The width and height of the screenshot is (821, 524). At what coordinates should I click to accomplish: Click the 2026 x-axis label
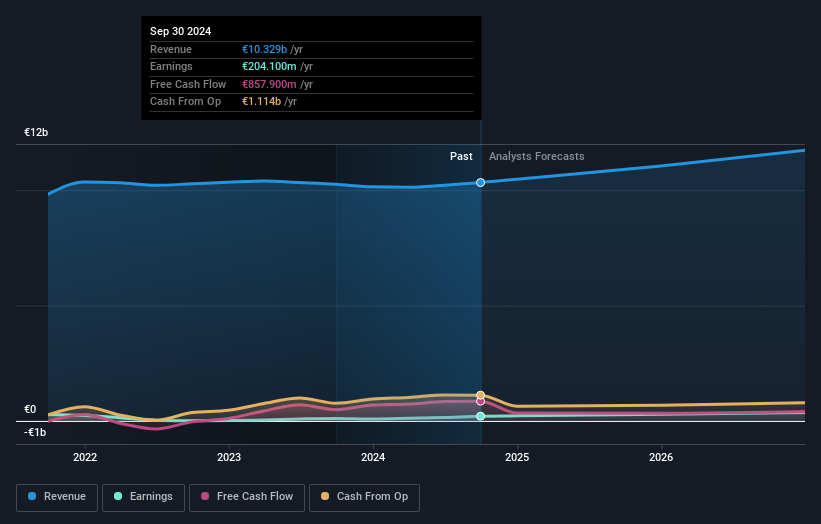click(x=661, y=457)
